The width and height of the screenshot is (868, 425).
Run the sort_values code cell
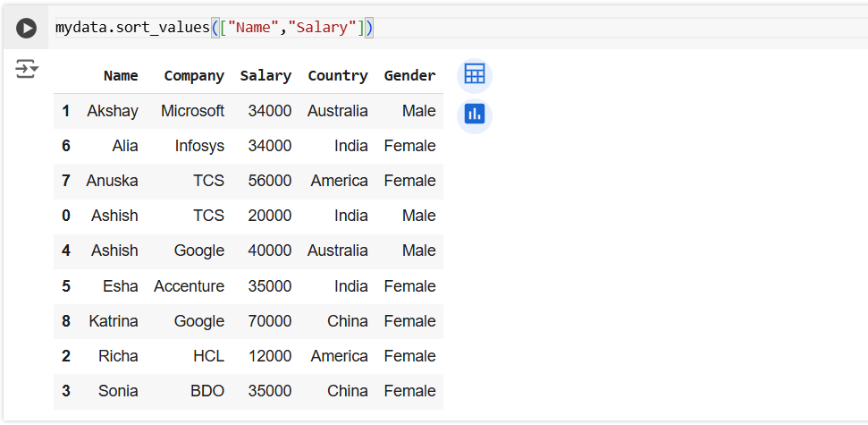(27, 28)
